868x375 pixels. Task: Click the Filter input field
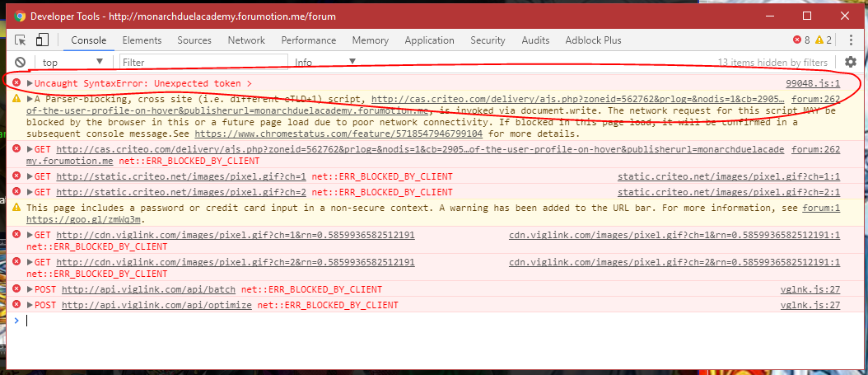(x=203, y=62)
